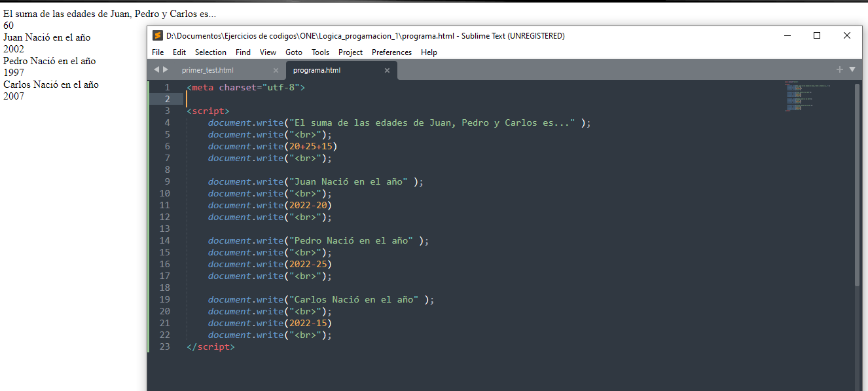Click the editor vertical scrollbar
The width and height of the screenshot is (868, 391).
(x=857, y=185)
